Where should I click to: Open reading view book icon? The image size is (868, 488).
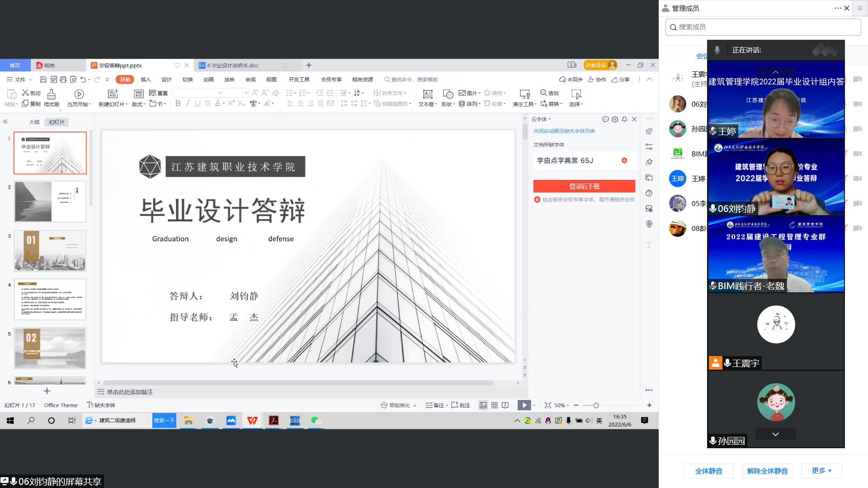coord(505,405)
